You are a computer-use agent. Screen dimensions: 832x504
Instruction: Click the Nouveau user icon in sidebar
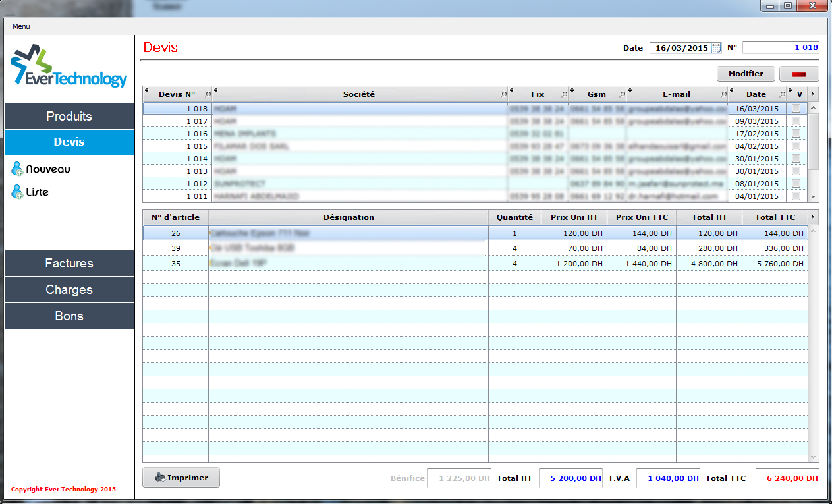point(17,169)
